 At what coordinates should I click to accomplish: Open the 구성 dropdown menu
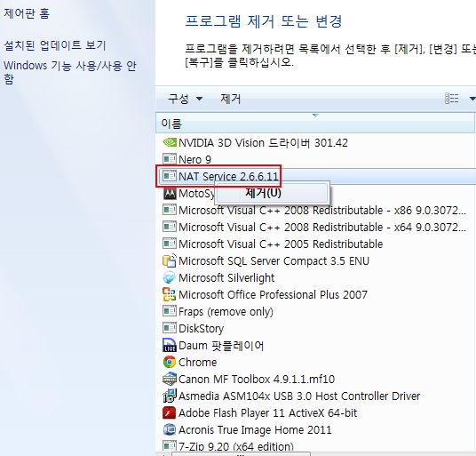click(186, 99)
